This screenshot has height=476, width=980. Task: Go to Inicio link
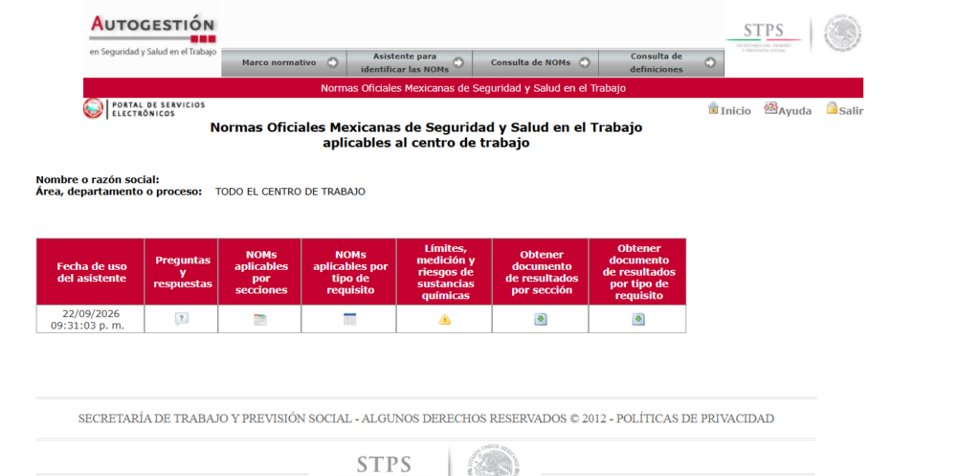pos(736,111)
